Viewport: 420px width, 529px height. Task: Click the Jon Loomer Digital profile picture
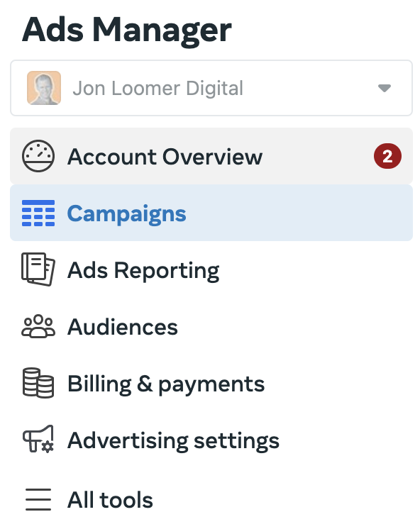coord(44,88)
